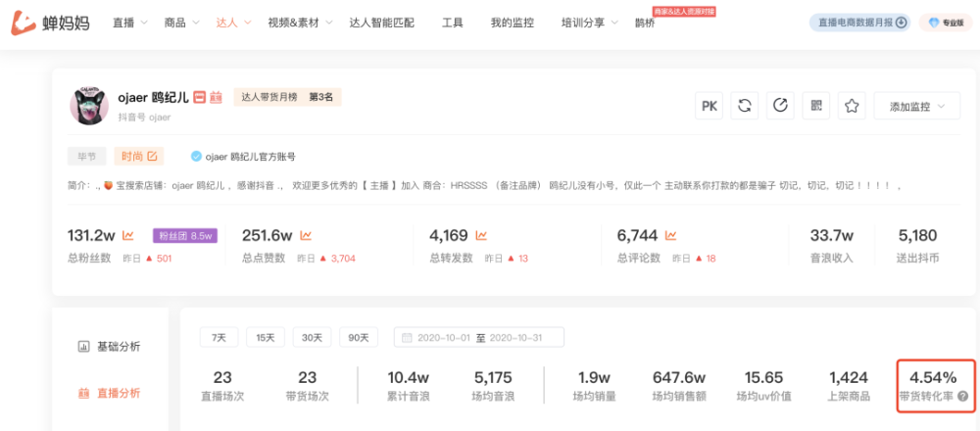Open the 达人带货月榜 第3名 badge
The height and width of the screenshot is (431, 980).
click(287, 97)
